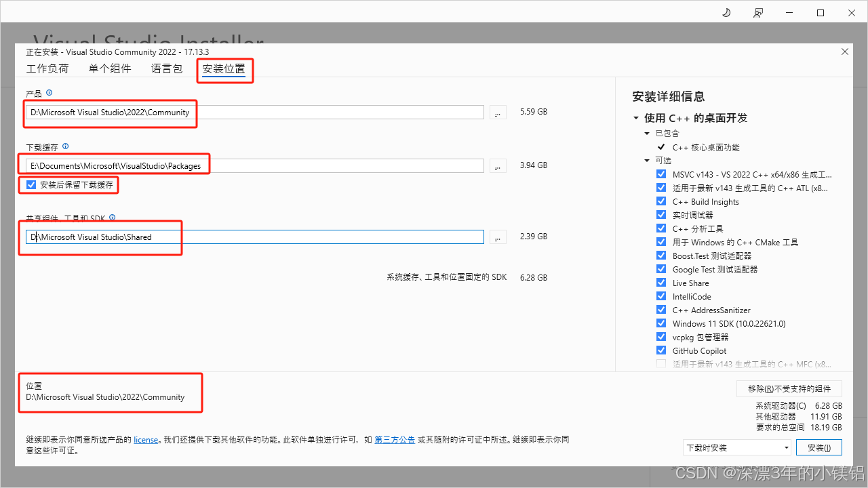
Task: Open the 下载时安装 dropdown
Action: click(x=737, y=447)
